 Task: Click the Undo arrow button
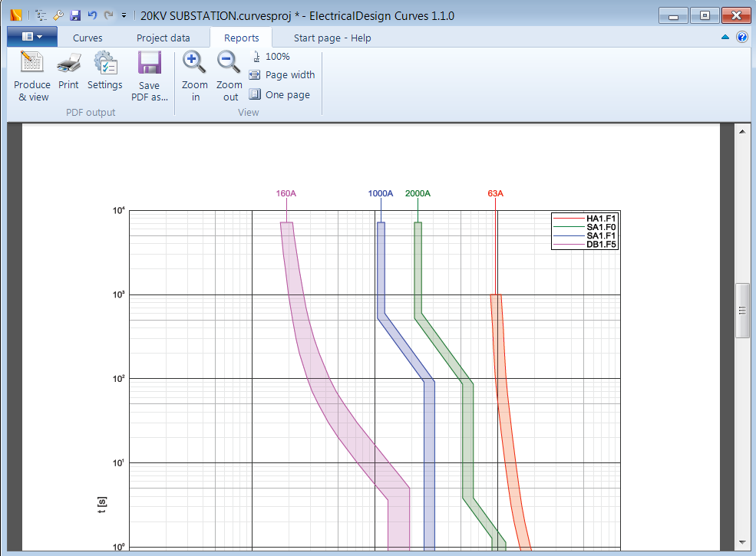point(91,15)
